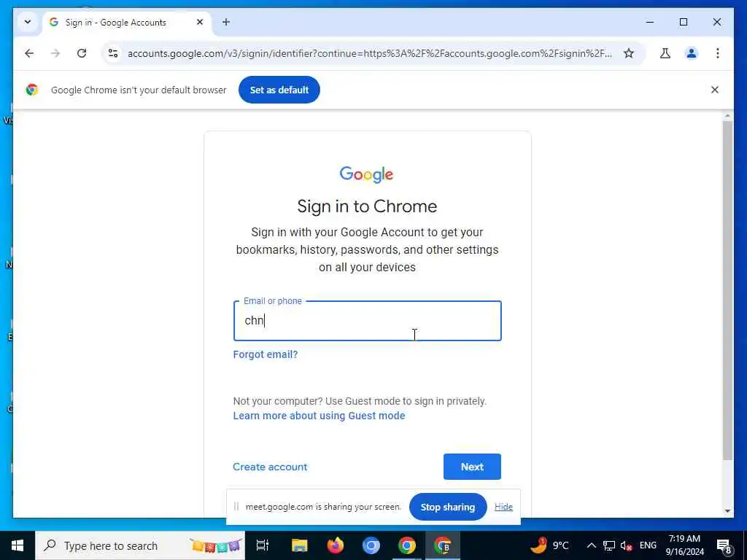This screenshot has width=747, height=560.
Task: View site information icon in address bar
Action: click(x=113, y=53)
